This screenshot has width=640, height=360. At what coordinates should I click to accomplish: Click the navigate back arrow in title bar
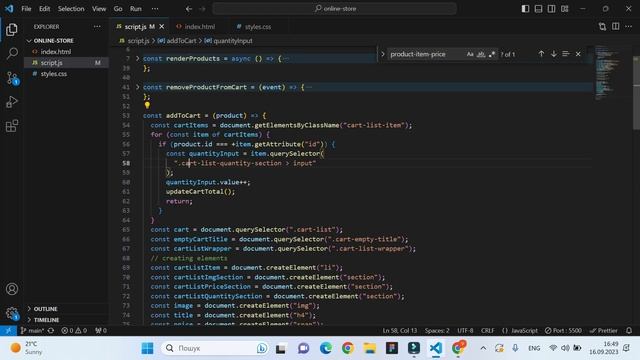pyautogui.click(x=189, y=9)
